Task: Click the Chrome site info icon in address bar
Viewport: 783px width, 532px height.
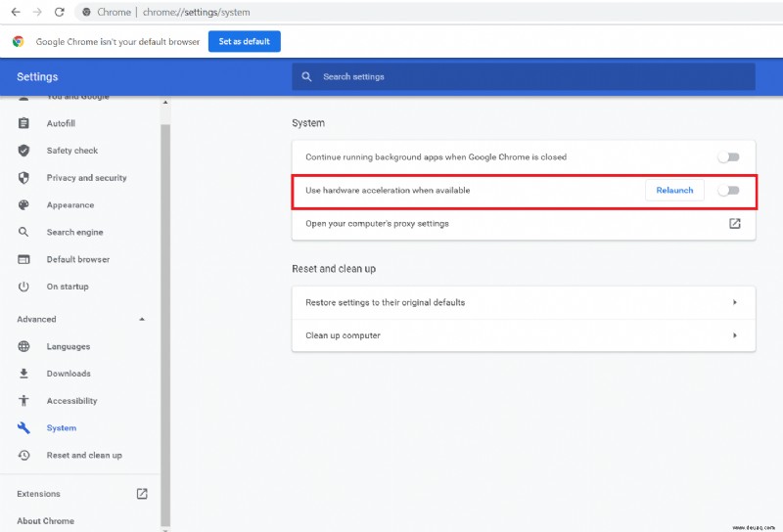Action: pos(86,12)
